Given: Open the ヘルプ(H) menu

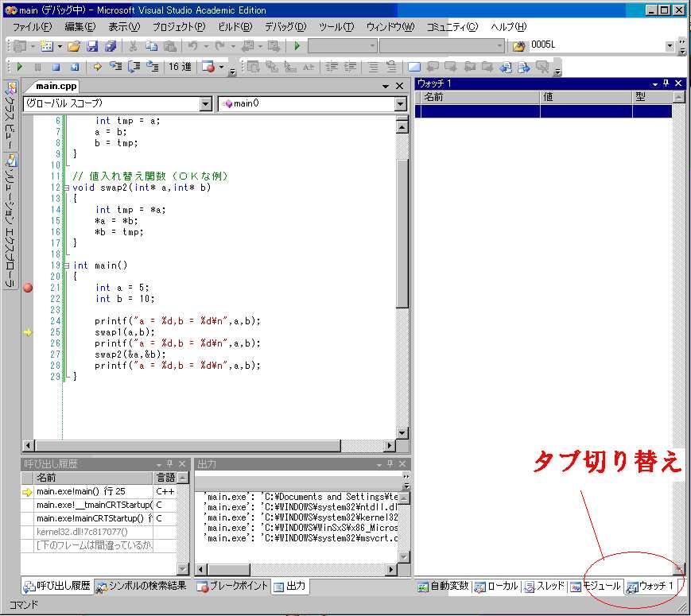Looking at the screenshot, I should (509, 27).
